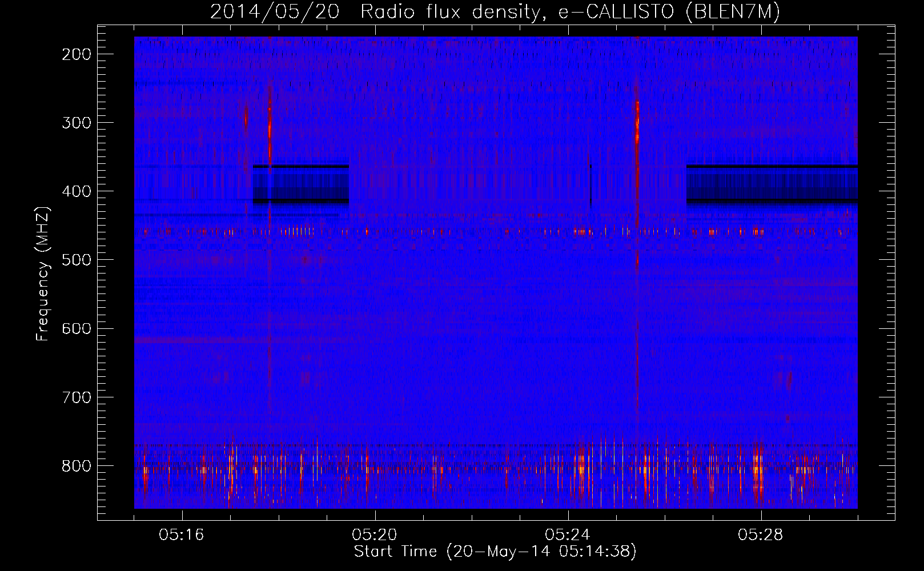Select the '300' frequency axis label
This screenshot has width=924, height=571.
pyautogui.click(x=76, y=123)
